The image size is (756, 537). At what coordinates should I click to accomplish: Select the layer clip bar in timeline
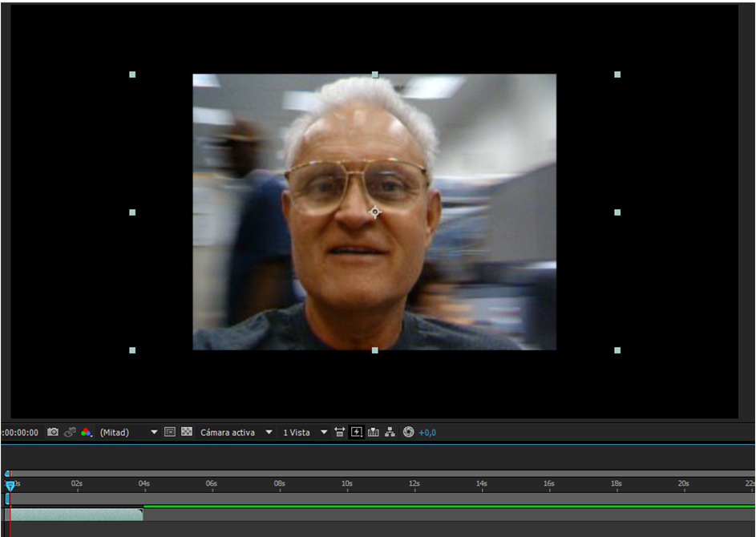[x=75, y=515]
